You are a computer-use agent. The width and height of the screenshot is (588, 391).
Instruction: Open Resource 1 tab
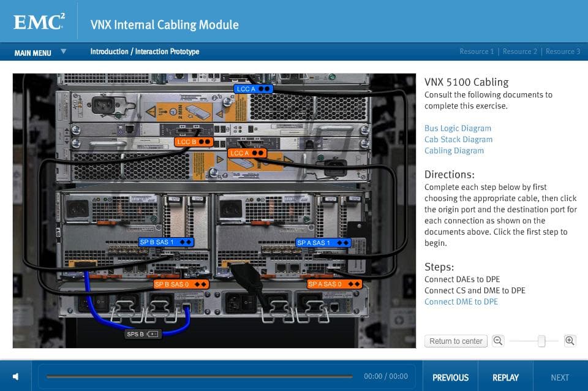[477, 51]
